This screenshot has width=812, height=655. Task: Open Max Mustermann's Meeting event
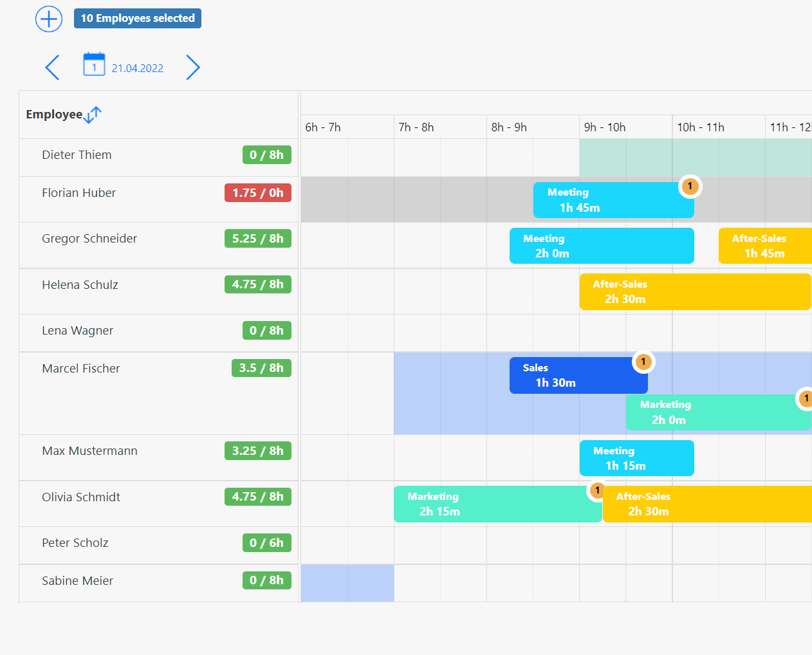[x=636, y=458]
